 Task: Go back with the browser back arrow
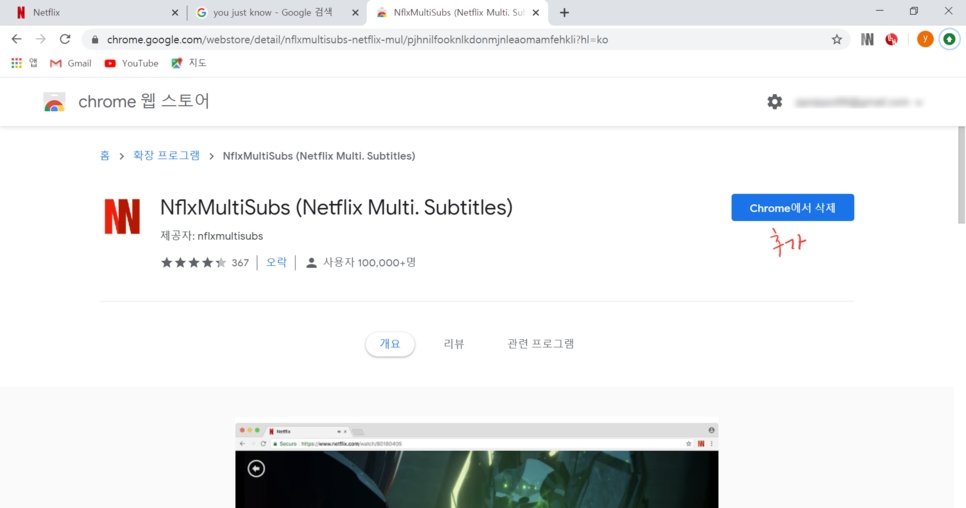[17, 39]
